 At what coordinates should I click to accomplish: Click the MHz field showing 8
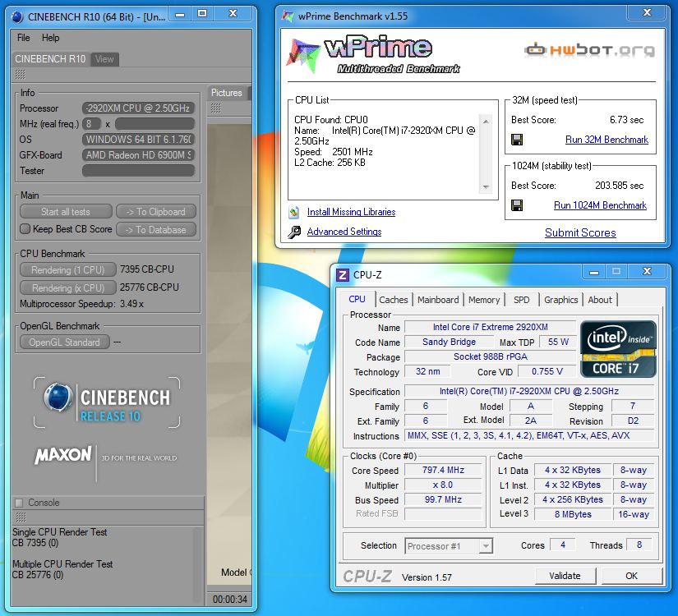click(91, 124)
